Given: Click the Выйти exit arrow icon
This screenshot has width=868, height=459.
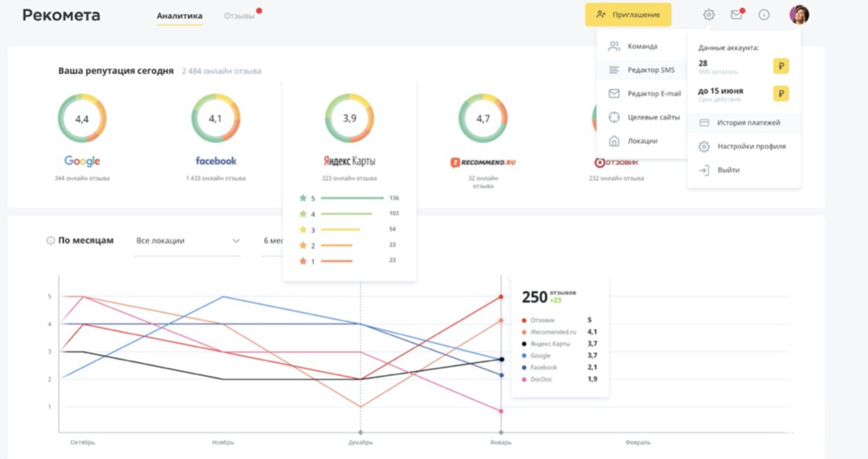Looking at the screenshot, I should [x=704, y=170].
